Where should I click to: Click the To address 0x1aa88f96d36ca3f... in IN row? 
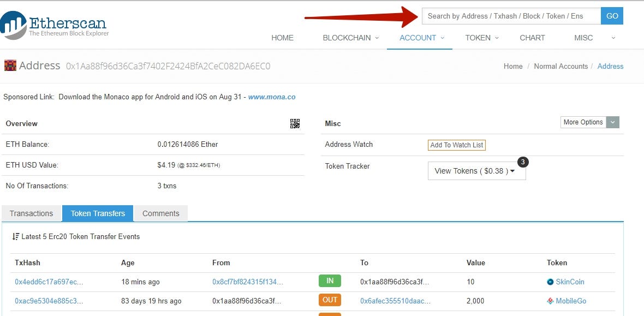(395, 282)
